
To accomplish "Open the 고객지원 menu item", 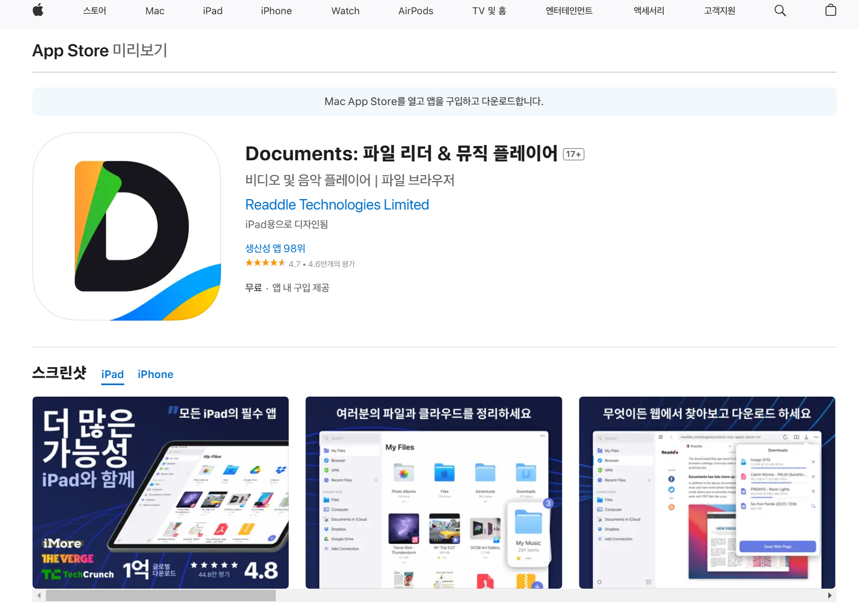I will click(x=719, y=10).
